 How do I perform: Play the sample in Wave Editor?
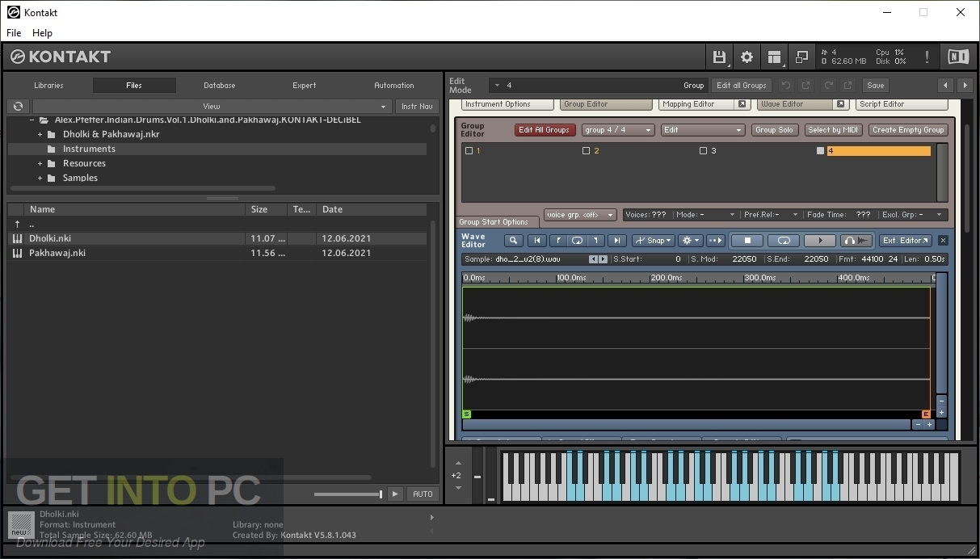820,240
